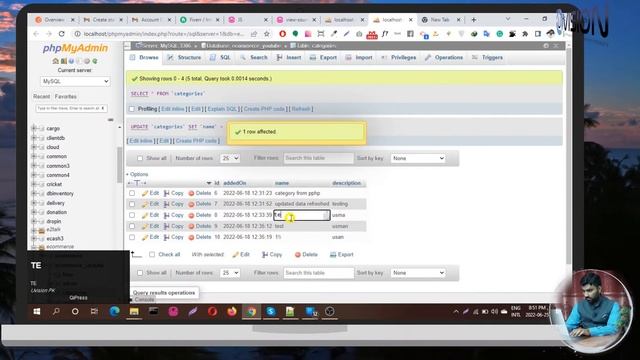Image resolution: width=640 pixels, height=360 pixels.
Task: Tick the Check all checkbox
Action: click(x=152, y=255)
